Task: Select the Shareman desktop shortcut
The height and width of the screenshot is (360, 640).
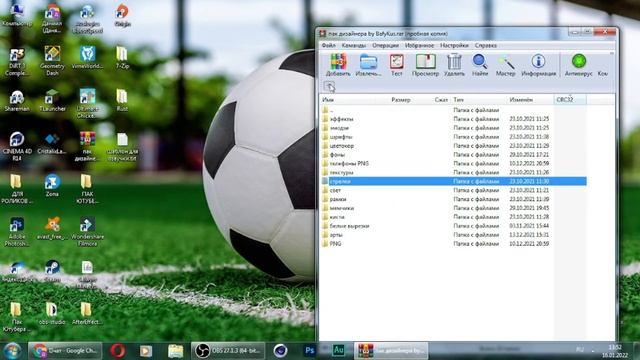Action: coord(17,101)
